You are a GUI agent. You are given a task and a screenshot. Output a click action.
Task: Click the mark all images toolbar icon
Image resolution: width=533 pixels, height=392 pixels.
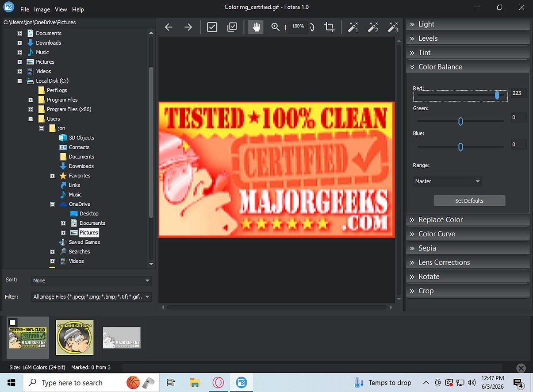pos(232,27)
